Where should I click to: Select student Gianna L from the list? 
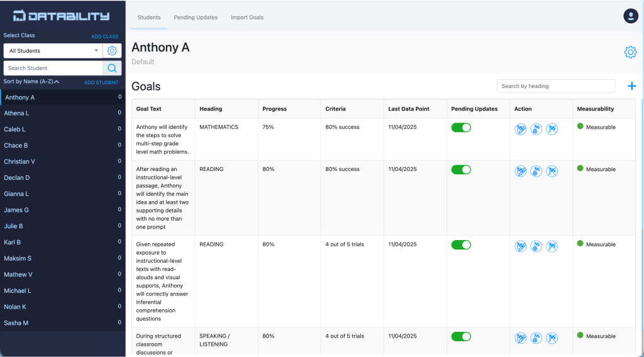point(15,194)
